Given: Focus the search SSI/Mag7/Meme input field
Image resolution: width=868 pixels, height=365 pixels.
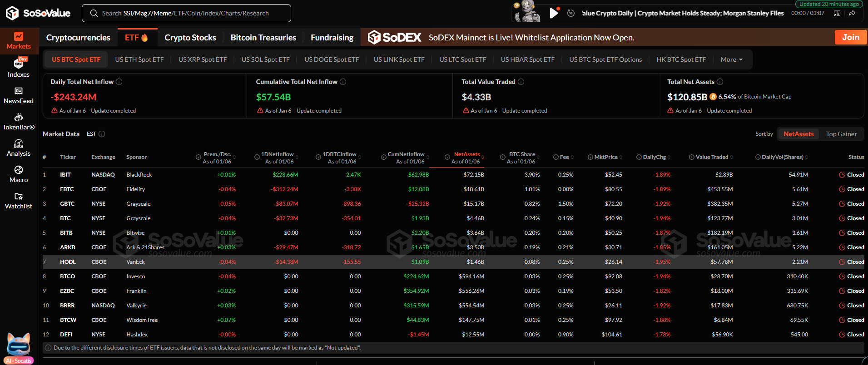Looking at the screenshot, I should click(x=186, y=13).
